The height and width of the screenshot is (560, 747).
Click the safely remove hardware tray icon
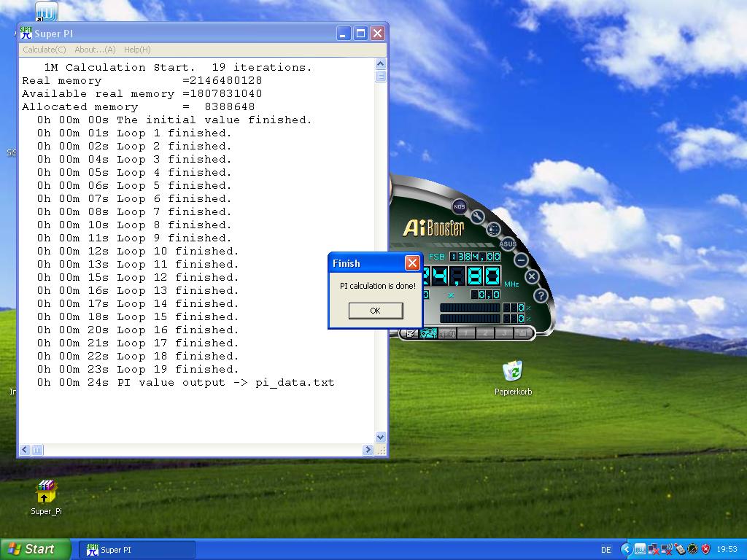(680, 549)
